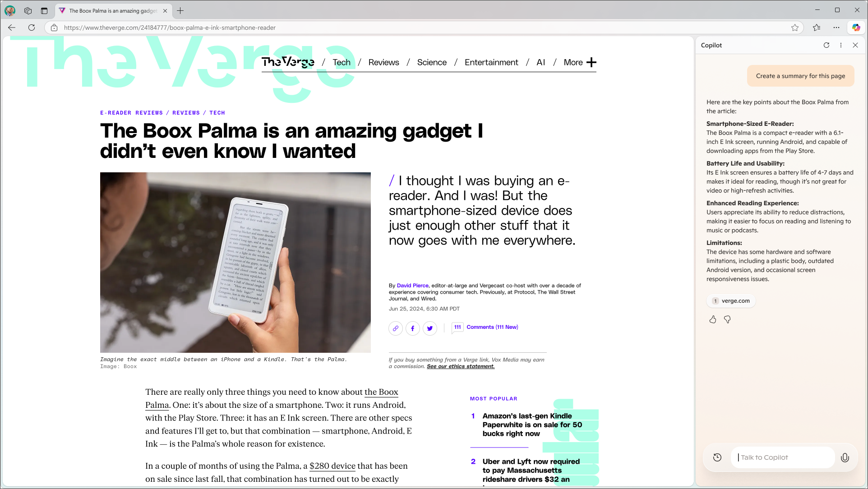This screenshot has height=489, width=868.
Task: Click the browser bookmark star icon
Action: click(794, 28)
